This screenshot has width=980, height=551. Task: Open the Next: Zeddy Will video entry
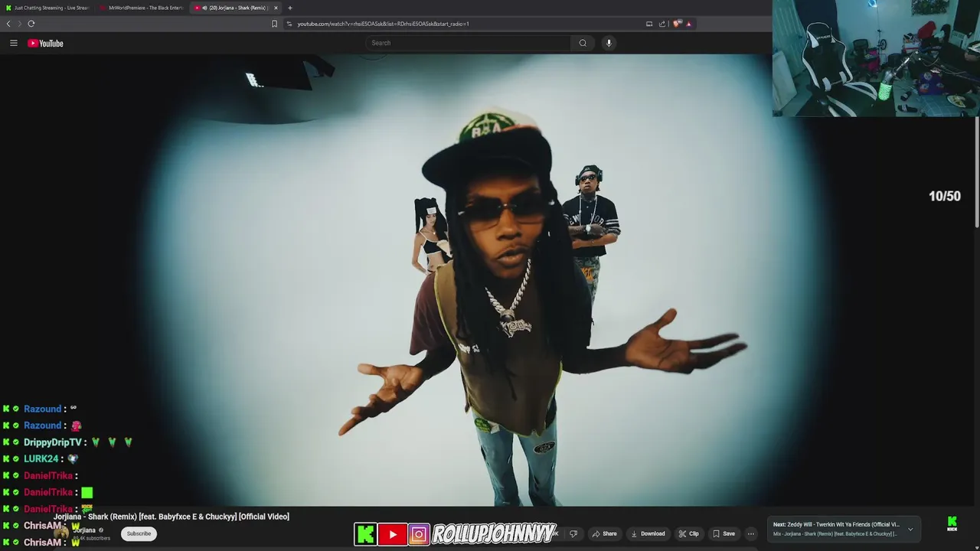pyautogui.click(x=836, y=525)
